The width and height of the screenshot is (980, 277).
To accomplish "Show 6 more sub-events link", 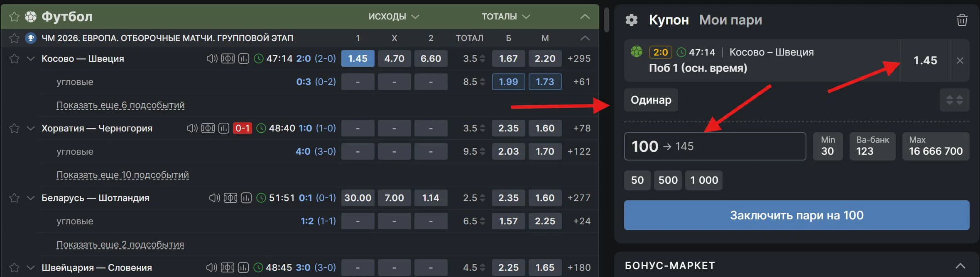I will point(120,105).
